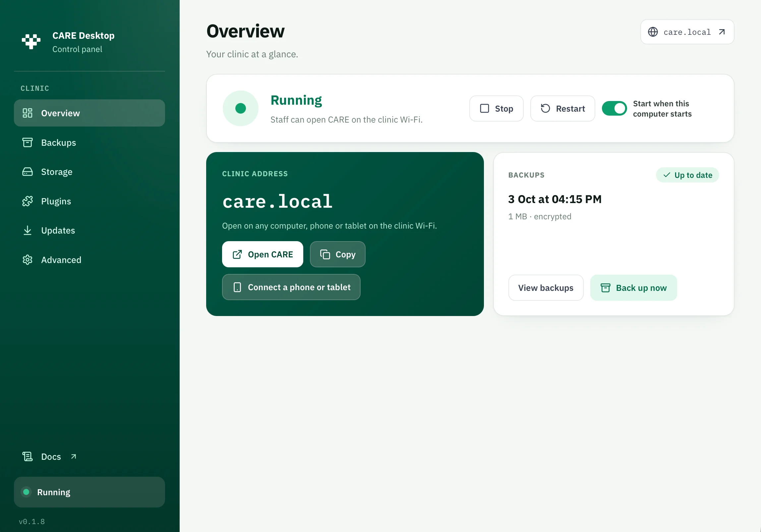The height and width of the screenshot is (532, 761).
Task: Open the Storage page
Action: (89, 172)
